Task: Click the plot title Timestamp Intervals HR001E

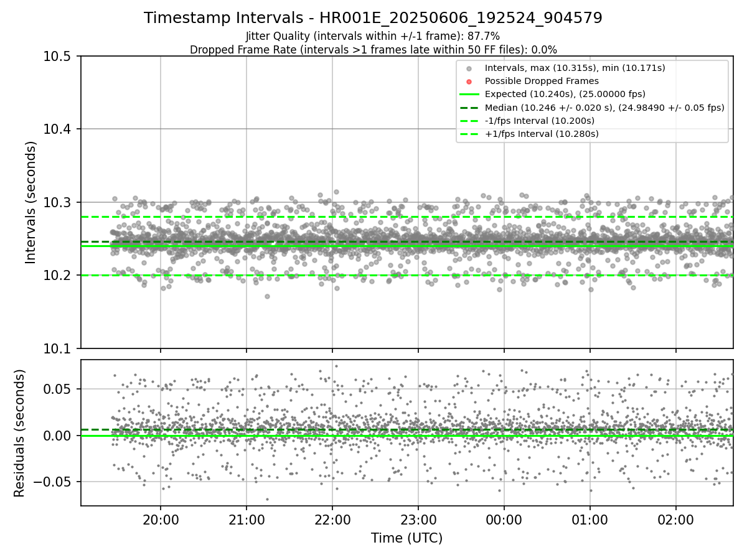Action: point(373,18)
